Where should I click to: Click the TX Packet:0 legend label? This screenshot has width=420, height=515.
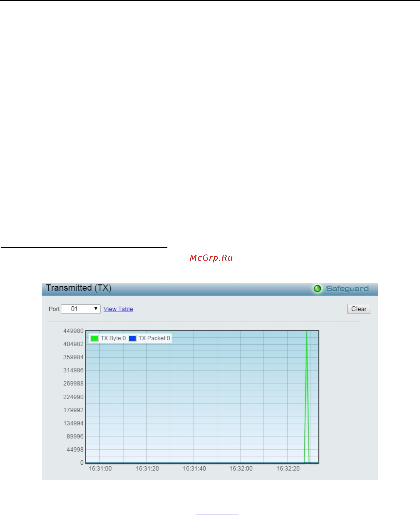[154, 338]
